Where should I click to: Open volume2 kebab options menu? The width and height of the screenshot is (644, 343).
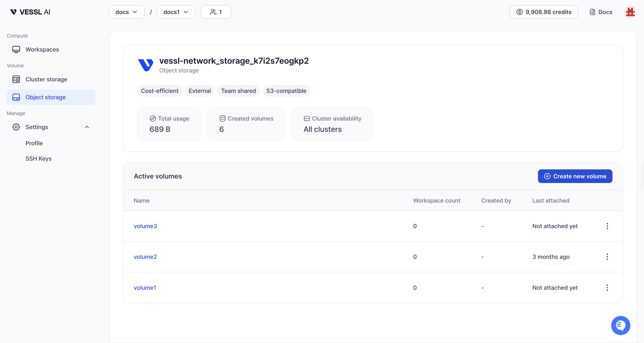[607, 257]
